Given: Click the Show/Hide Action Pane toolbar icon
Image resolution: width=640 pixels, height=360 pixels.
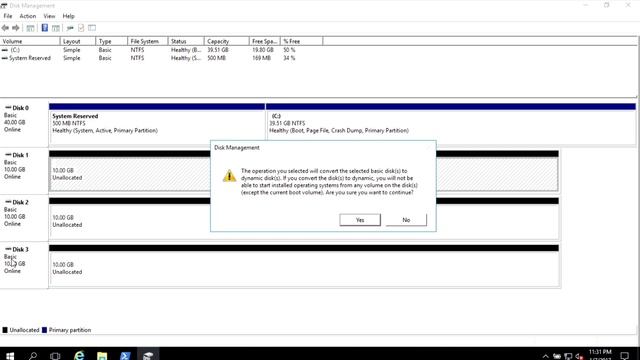Looking at the screenshot, I should 56,28.
